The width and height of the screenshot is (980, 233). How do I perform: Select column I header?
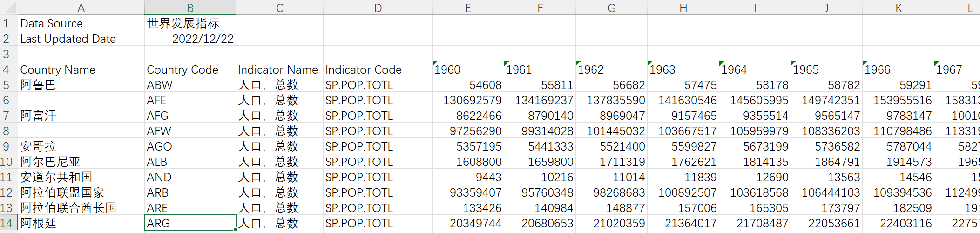tap(755, 7)
